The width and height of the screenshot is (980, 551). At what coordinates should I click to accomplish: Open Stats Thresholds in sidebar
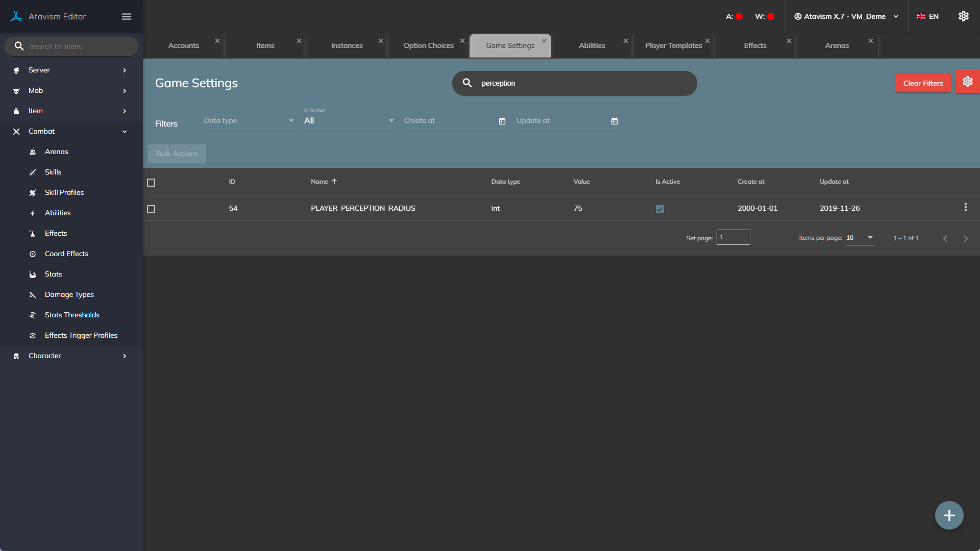click(x=72, y=315)
